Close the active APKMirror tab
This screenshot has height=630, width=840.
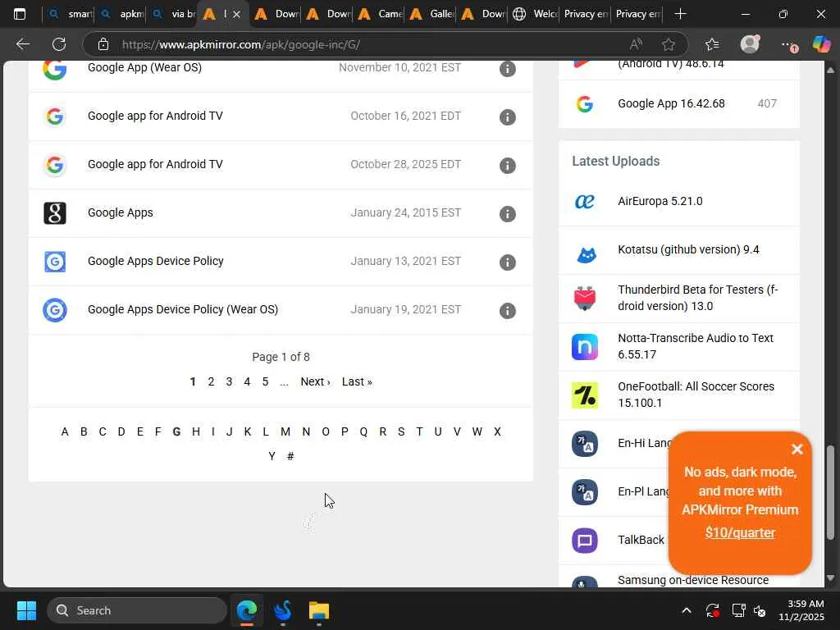[x=237, y=14]
